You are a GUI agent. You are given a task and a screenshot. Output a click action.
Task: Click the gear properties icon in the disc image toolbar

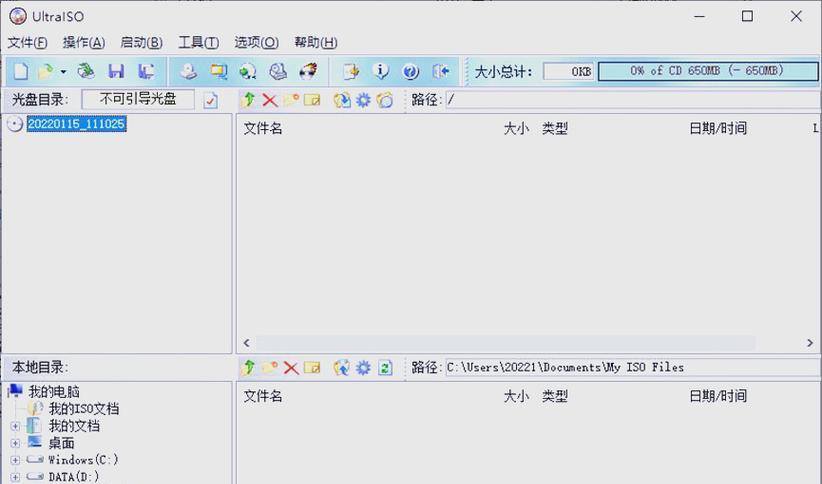363,100
